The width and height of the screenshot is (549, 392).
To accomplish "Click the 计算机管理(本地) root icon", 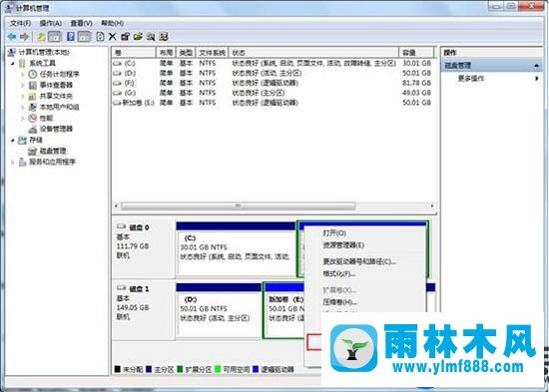I will coord(12,53).
